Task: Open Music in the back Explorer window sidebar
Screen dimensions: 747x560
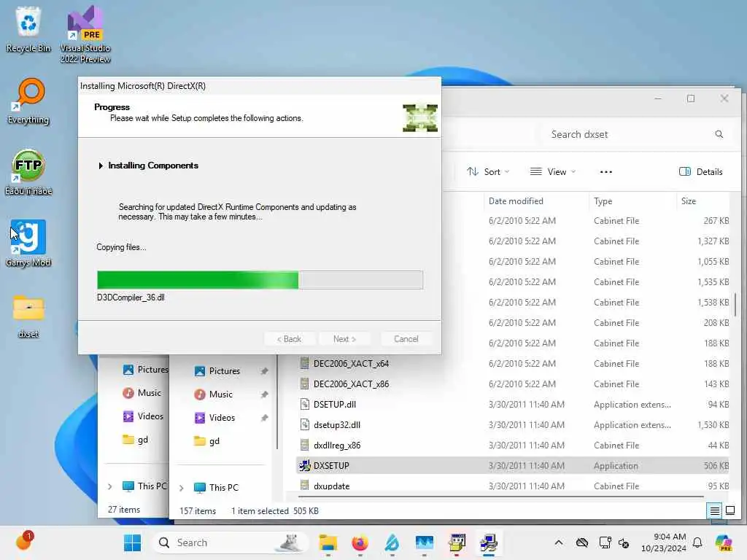Action: (142, 393)
